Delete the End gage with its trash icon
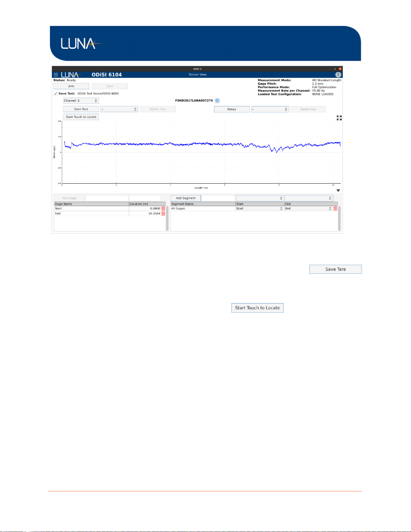 point(163,213)
